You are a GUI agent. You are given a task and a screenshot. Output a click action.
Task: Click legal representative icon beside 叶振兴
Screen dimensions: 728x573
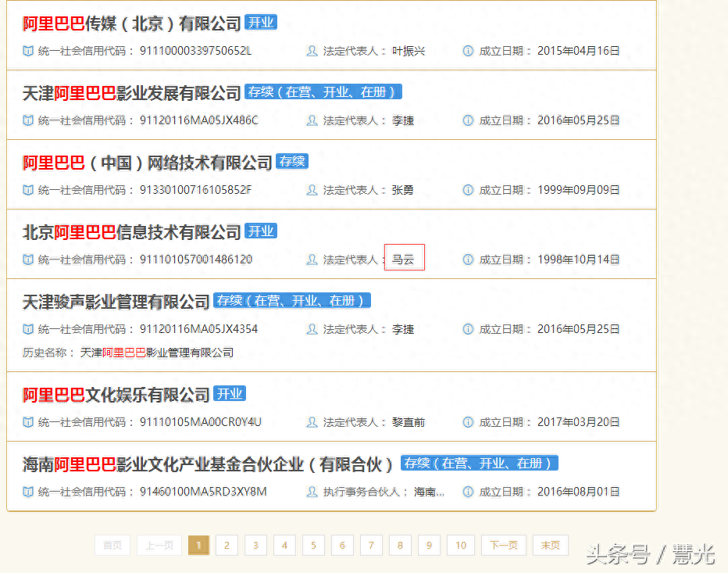coord(312,51)
